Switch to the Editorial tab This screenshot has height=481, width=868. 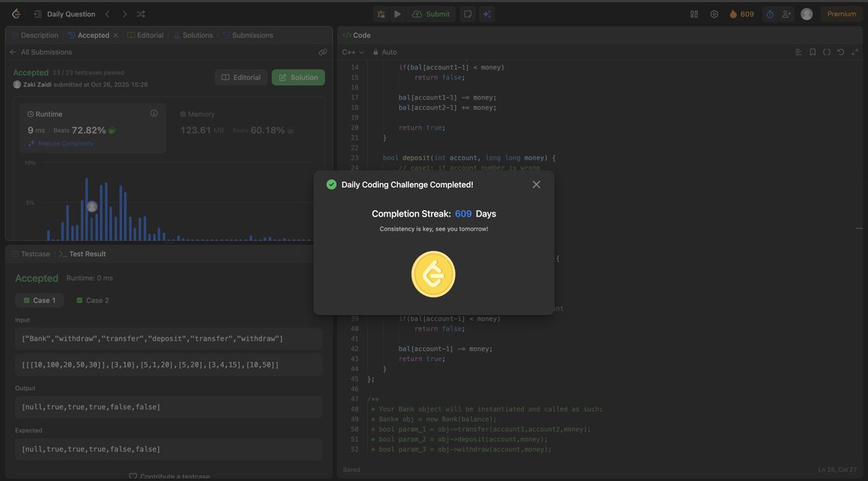coord(150,34)
